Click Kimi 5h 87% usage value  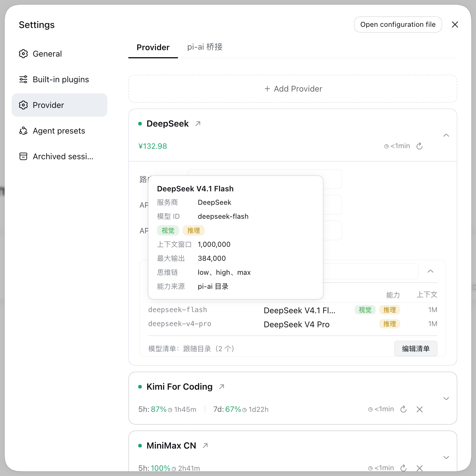159,409
